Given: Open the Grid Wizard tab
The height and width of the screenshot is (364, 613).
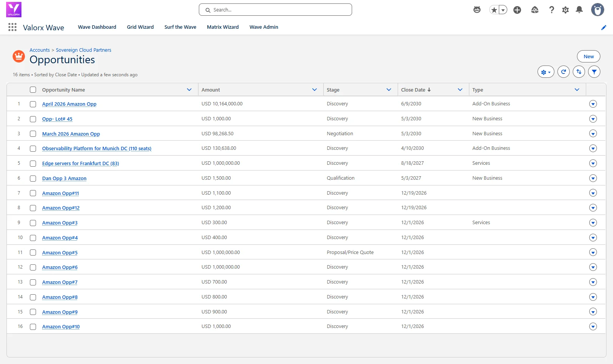Looking at the screenshot, I should tap(140, 27).
